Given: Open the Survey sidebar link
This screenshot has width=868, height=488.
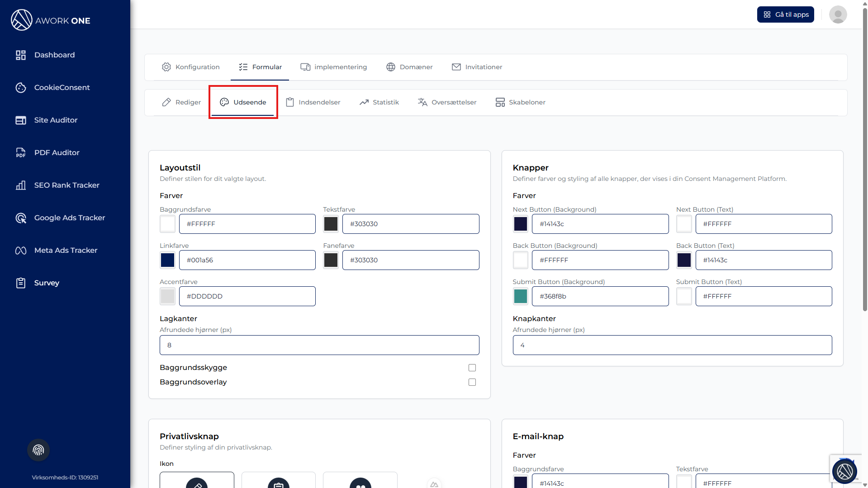Looking at the screenshot, I should [47, 283].
